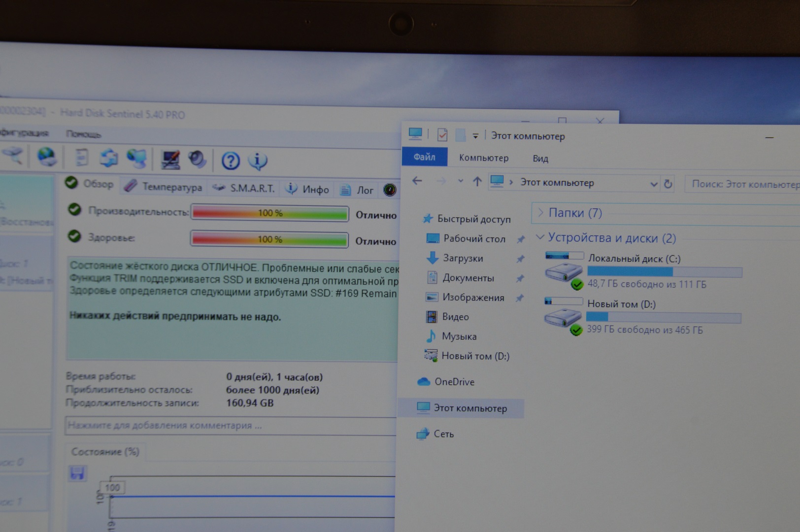Click the speaker sound icon in Hard Disk Sentinel toolbar
The height and width of the screenshot is (532, 800).
click(198, 160)
